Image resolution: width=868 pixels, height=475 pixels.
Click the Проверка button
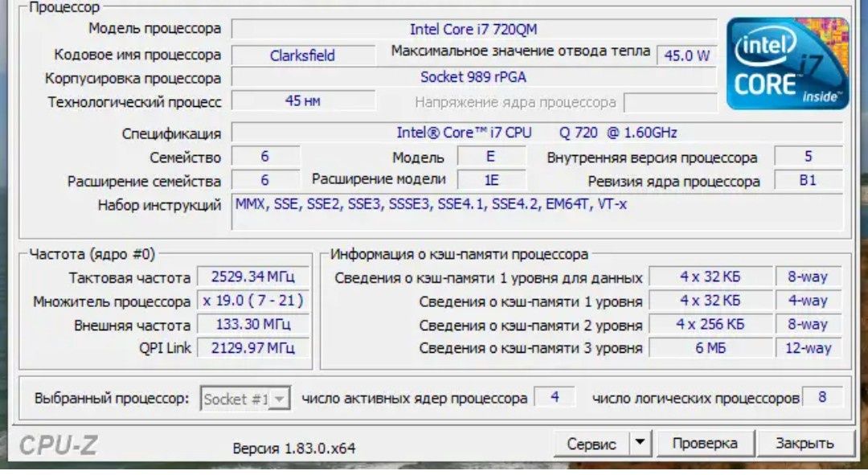pyautogui.click(x=705, y=443)
